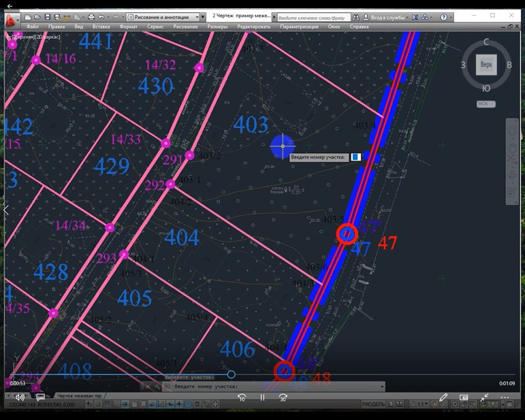This screenshot has height=420, width=525.
Task: Click the Undo arrow icon
Action: (101, 17)
